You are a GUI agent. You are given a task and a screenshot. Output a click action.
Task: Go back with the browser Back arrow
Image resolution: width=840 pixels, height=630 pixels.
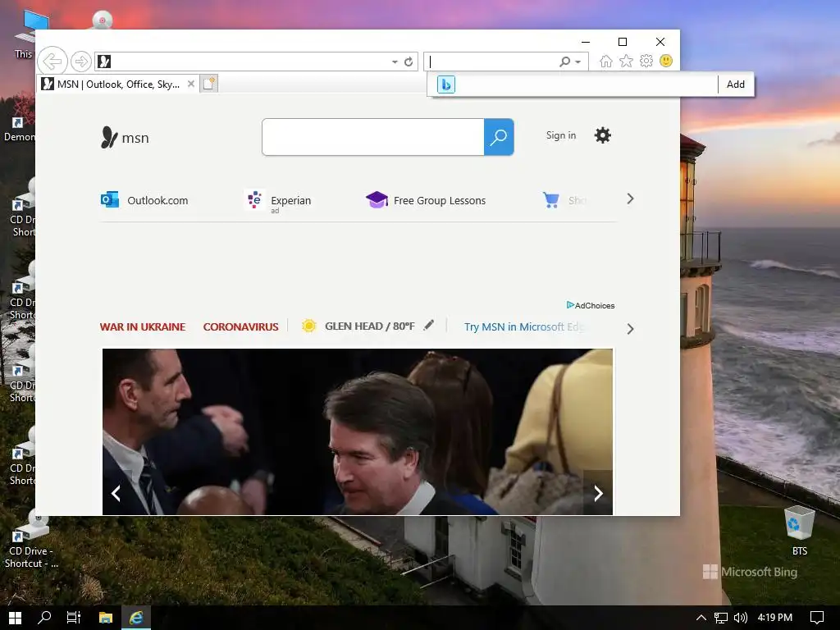point(52,61)
